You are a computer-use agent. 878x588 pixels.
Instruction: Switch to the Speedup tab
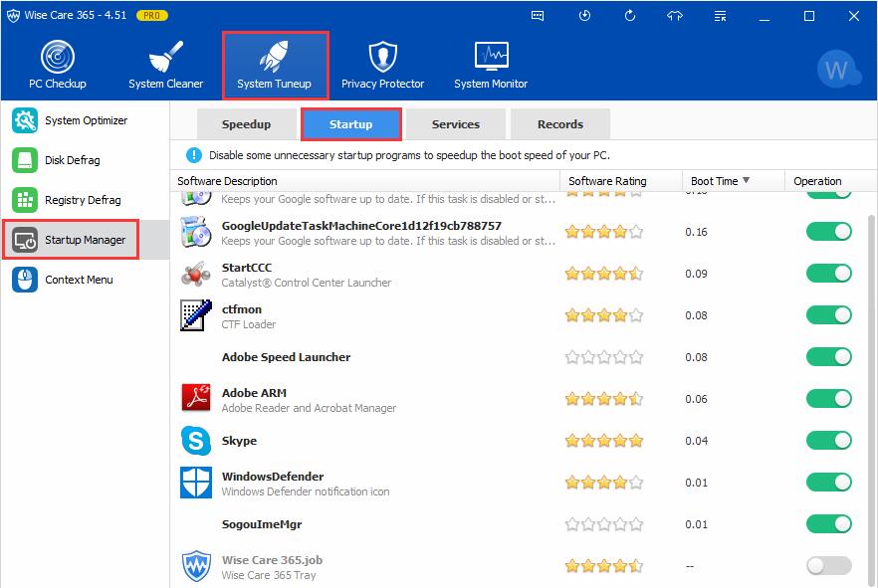point(247,124)
